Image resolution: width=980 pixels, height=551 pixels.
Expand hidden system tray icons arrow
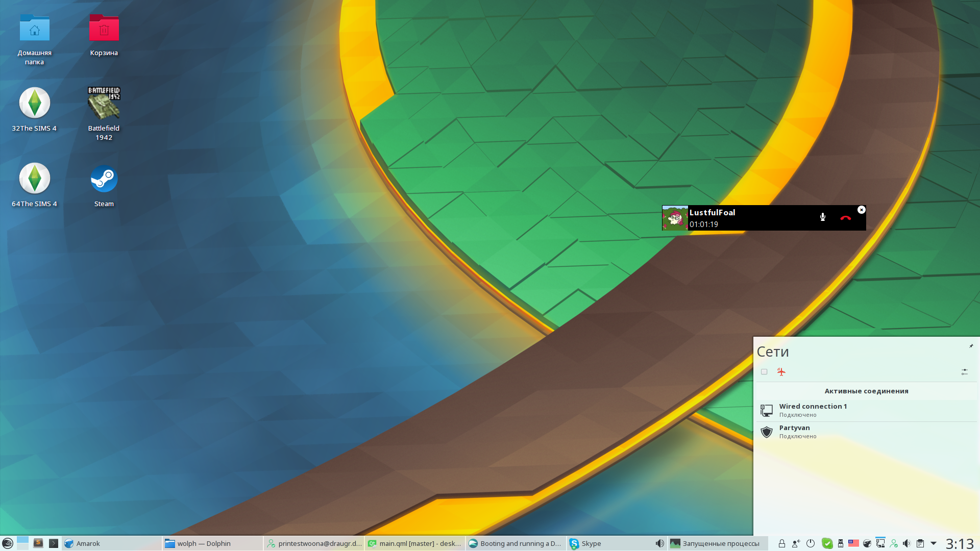tap(934, 544)
